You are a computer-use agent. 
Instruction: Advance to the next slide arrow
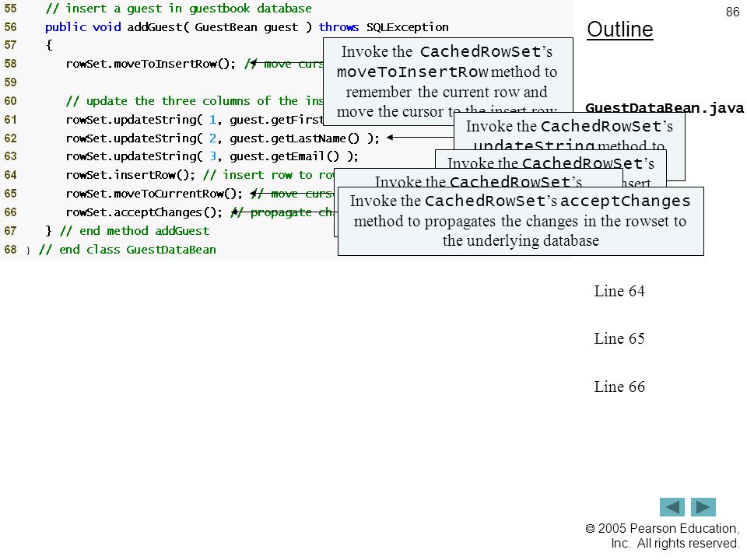(703, 506)
